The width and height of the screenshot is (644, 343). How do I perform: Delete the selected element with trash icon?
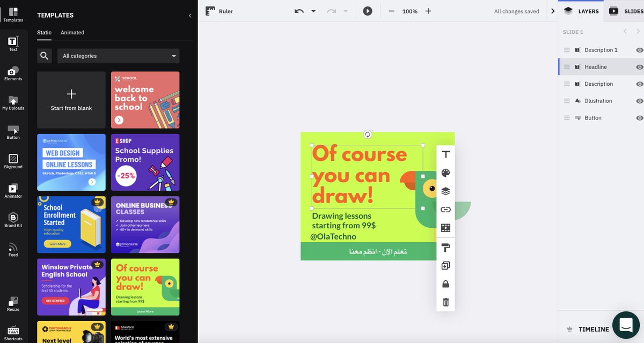[445, 302]
